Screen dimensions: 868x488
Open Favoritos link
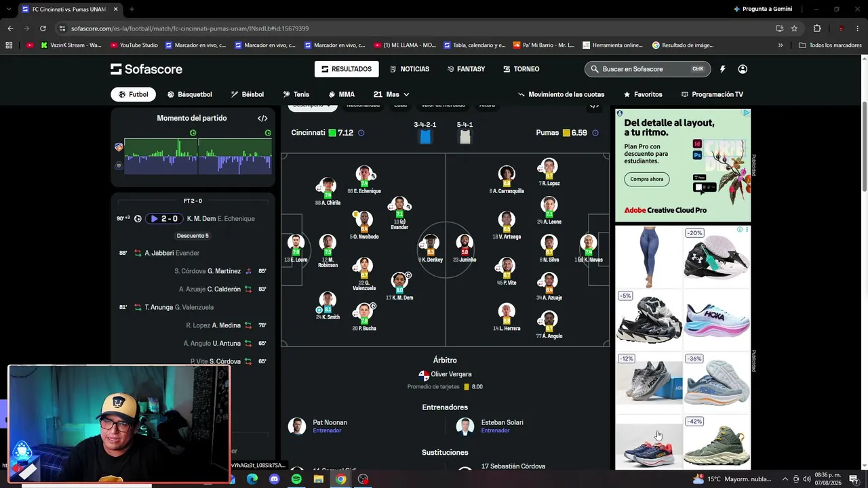tap(643, 94)
